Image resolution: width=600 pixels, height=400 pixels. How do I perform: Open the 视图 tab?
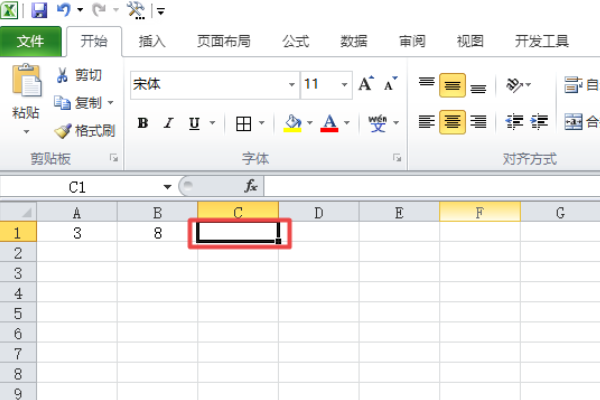pos(470,41)
